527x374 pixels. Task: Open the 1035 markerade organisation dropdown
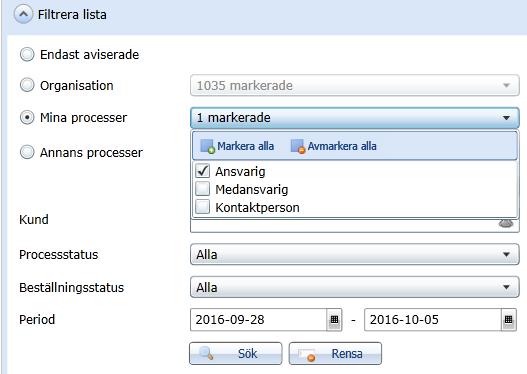click(x=355, y=85)
